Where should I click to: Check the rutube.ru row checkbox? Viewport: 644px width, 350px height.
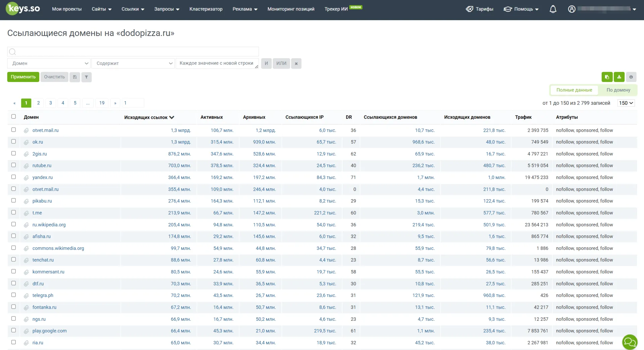click(x=13, y=165)
